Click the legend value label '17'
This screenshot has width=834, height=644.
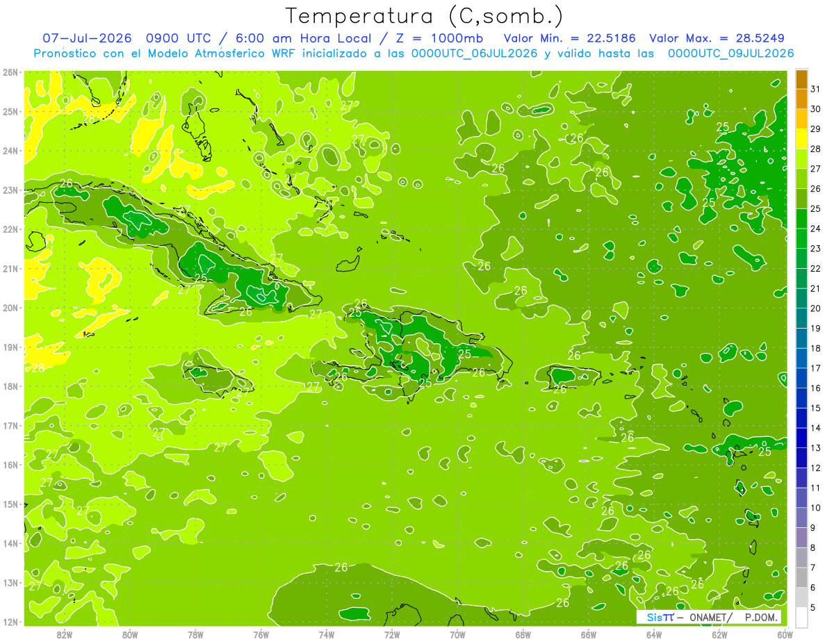(x=816, y=368)
